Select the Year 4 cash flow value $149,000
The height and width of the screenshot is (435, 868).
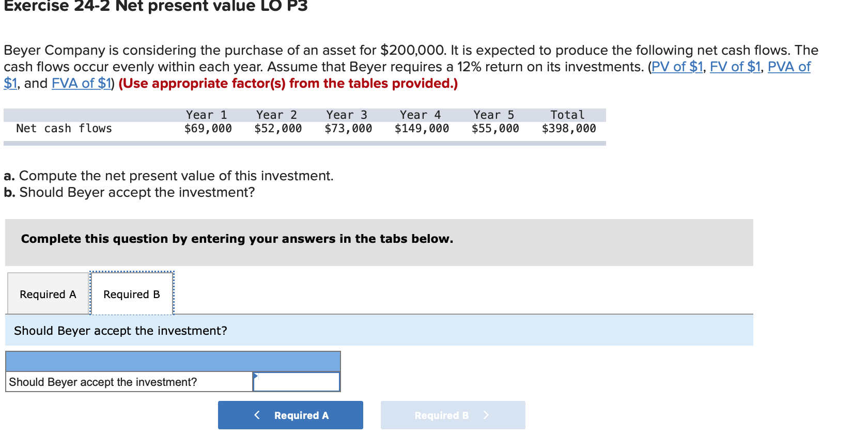point(421,128)
